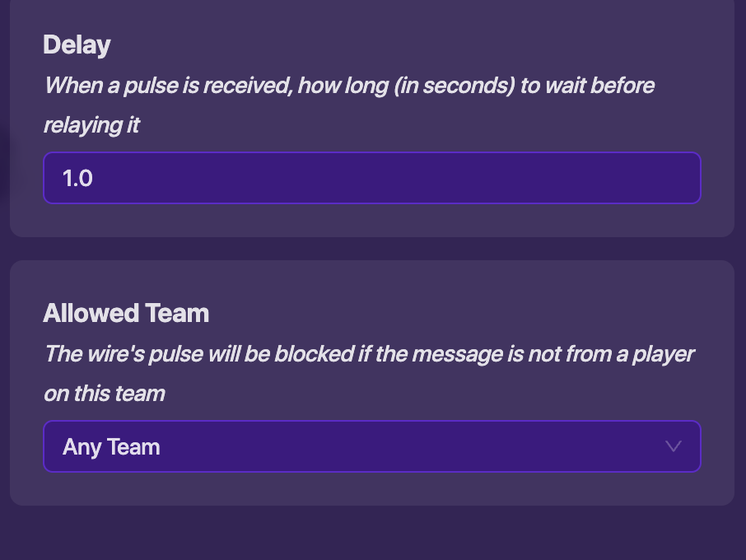Select the "Any Team" text in the dropdown
The width and height of the screenshot is (746, 560).
tap(111, 447)
